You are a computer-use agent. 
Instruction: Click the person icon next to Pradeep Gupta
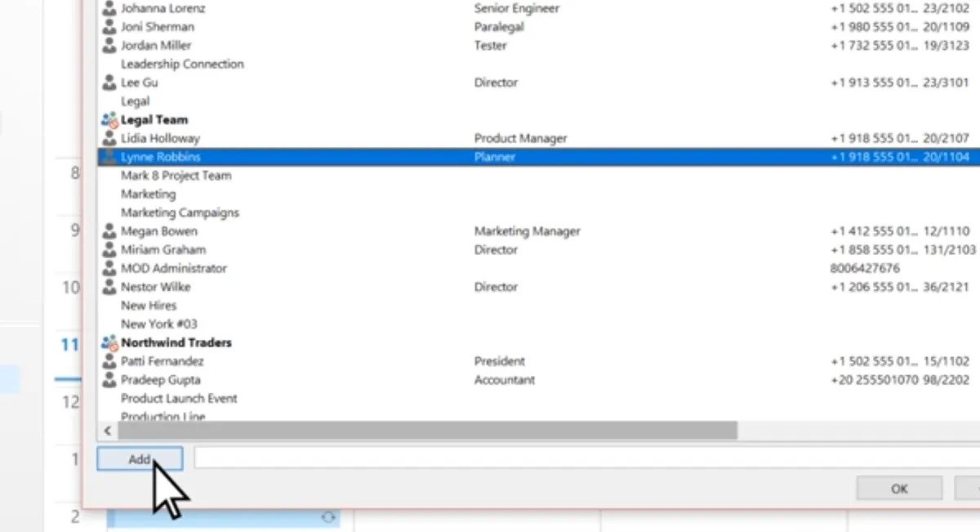pos(109,380)
